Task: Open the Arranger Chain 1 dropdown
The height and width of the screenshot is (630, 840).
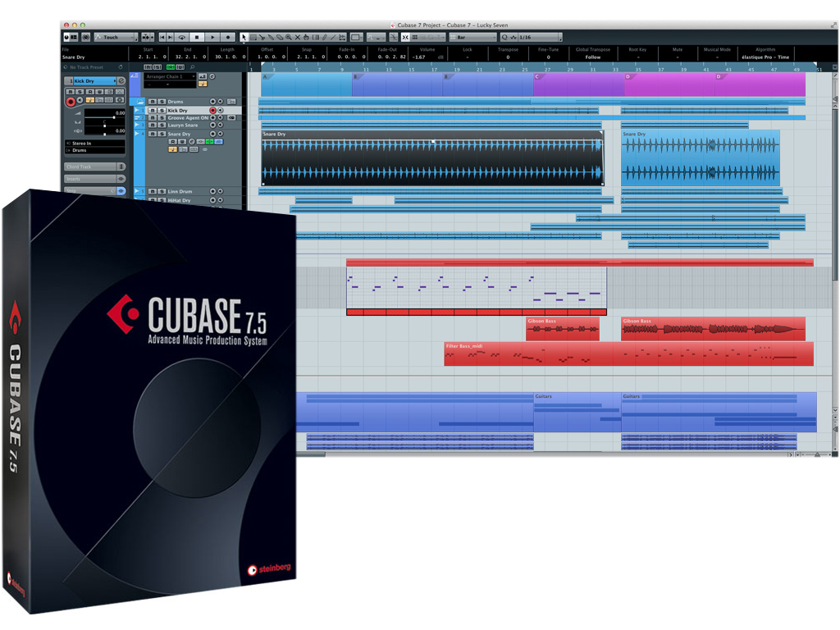Action: [x=171, y=76]
